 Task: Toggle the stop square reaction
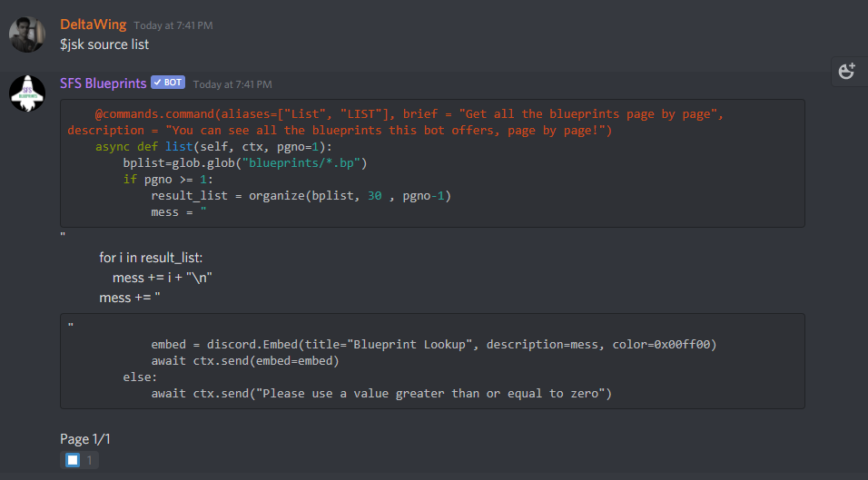click(79, 460)
